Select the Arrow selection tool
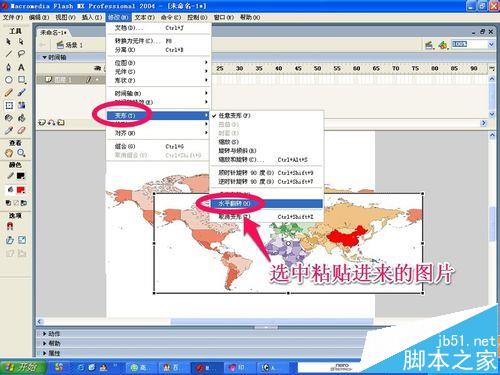This screenshot has width=500, height=375. pyautogui.click(x=9, y=42)
